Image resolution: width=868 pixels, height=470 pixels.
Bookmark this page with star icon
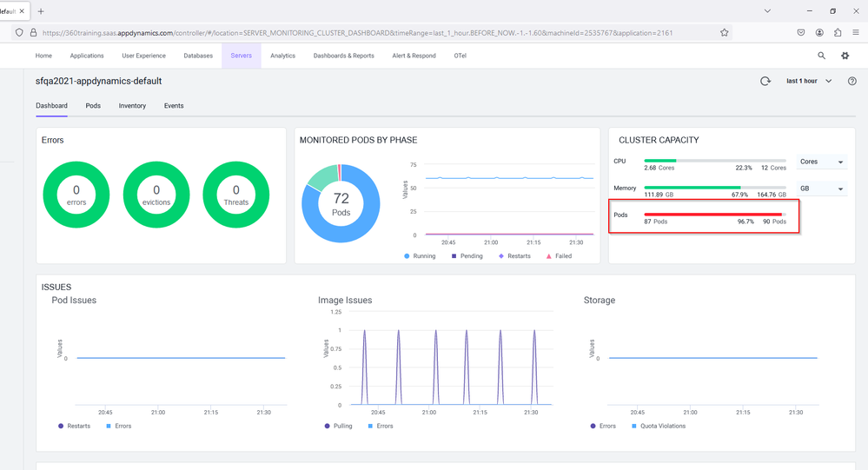[x=724, y=33]
